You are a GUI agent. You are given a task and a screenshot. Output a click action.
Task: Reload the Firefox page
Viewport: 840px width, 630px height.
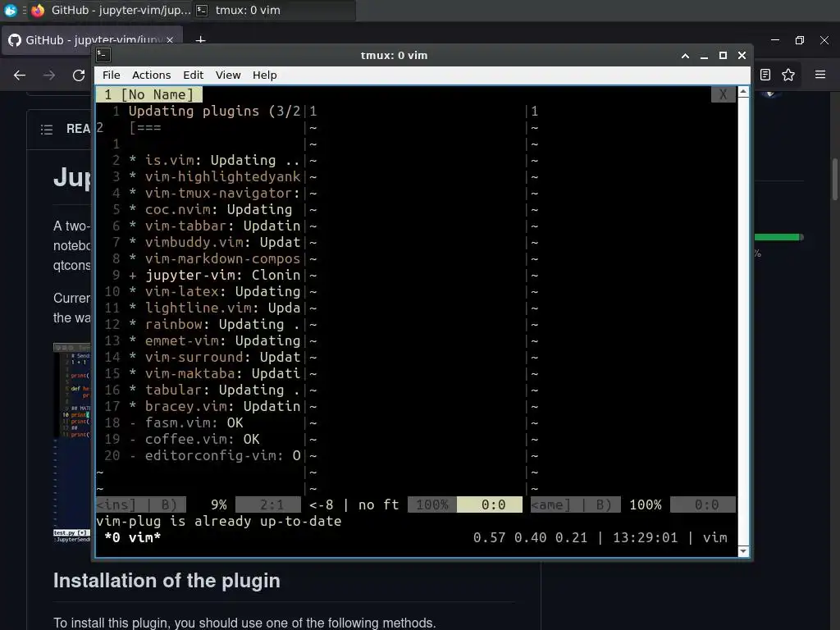click(x=79, y=75)
